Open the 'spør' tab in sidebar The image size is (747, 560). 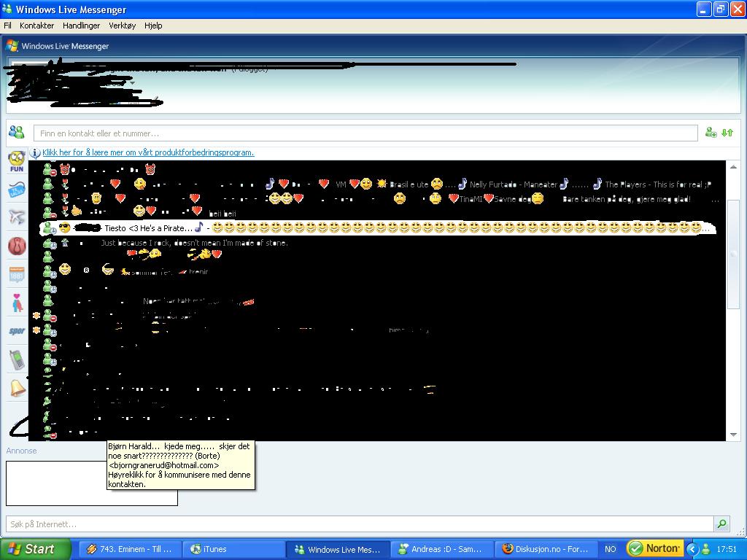(17, 331)
